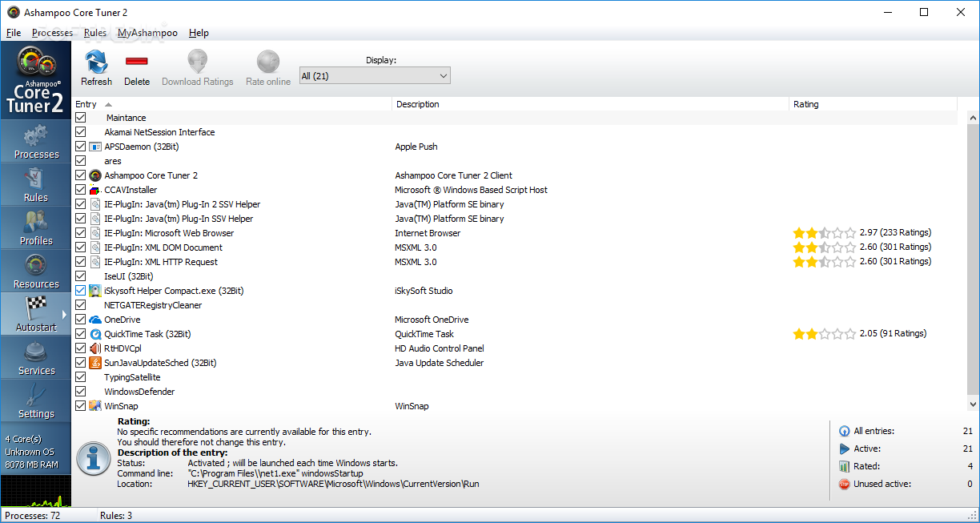Click the WinSnap entry icon
980x523 pixels.
(x=95, y=406)
